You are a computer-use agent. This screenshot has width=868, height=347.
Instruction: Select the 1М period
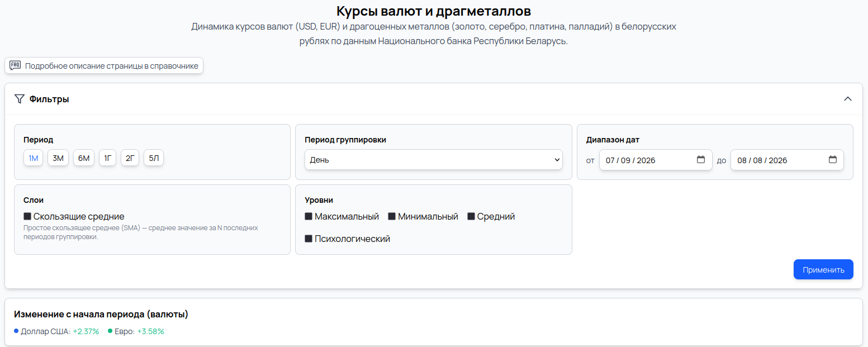point(34,158)
